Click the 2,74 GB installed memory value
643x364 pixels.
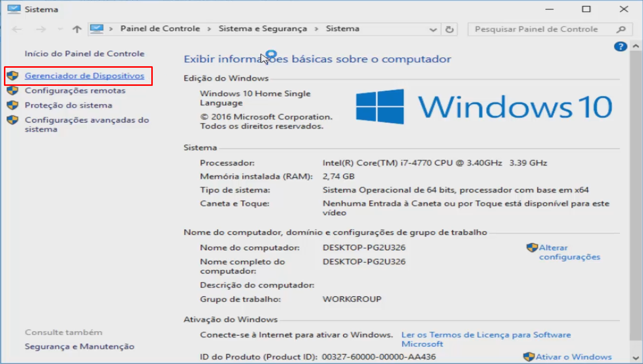tap(338, 177)
